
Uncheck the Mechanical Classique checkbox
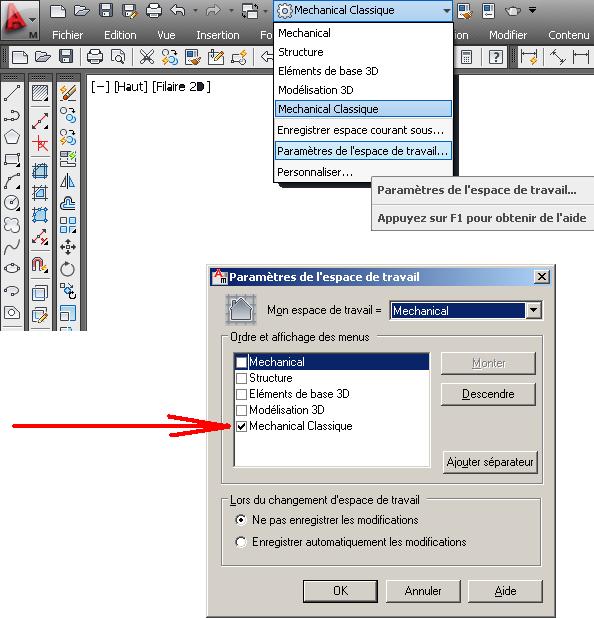(241, 426)
